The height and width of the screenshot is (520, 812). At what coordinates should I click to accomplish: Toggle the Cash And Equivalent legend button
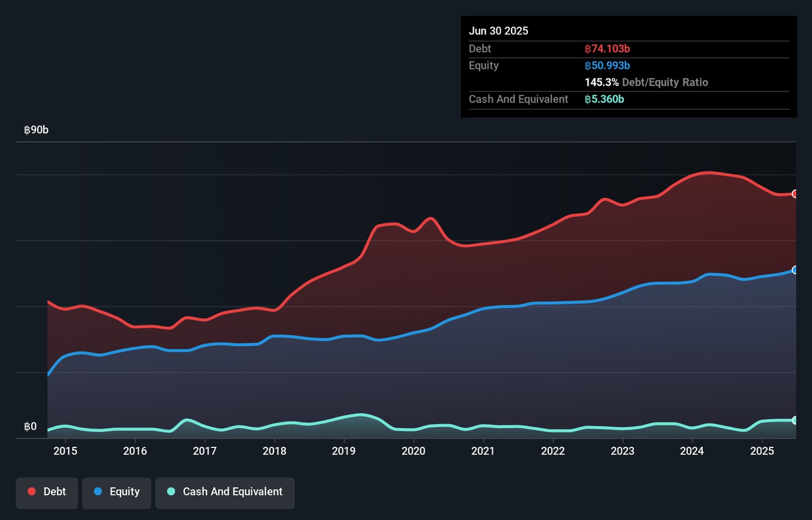coord(224,492)
